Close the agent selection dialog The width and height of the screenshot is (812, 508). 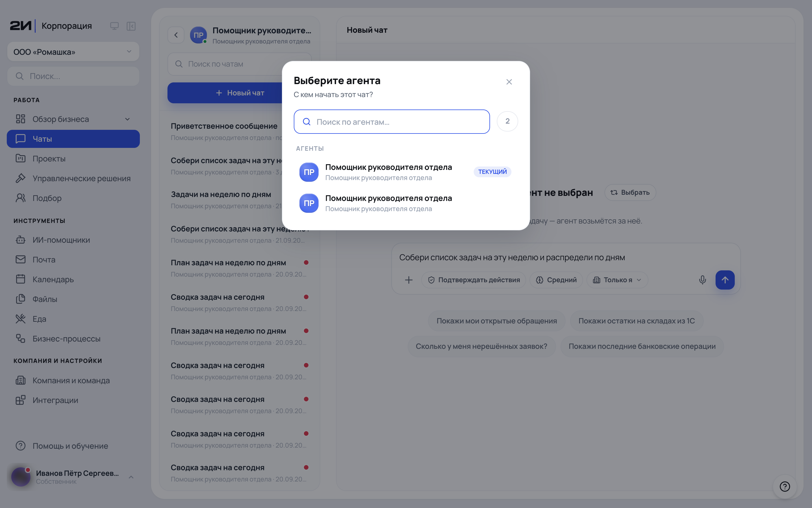coord(509,82)
